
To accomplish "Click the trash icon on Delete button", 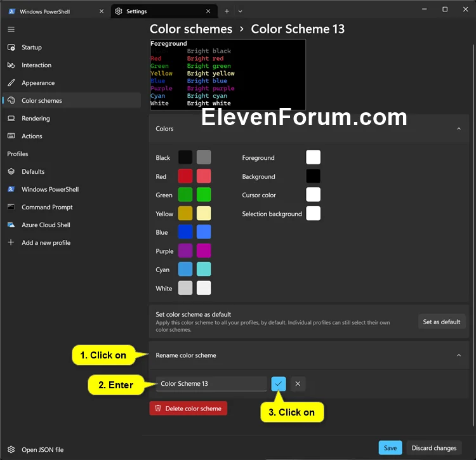I will tap(158, 408).
